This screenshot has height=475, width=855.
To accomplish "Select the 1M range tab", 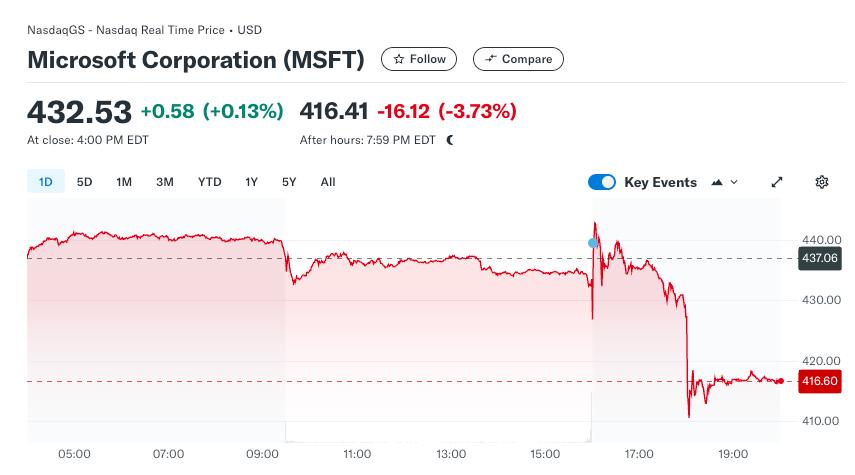I will pyautogui.click(x=124, y=182).
